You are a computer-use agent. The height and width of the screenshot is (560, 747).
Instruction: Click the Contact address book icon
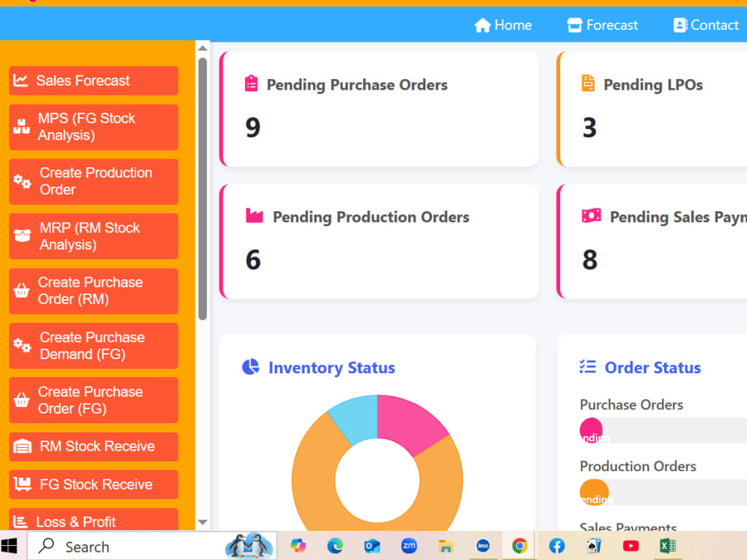coord(680,25)
